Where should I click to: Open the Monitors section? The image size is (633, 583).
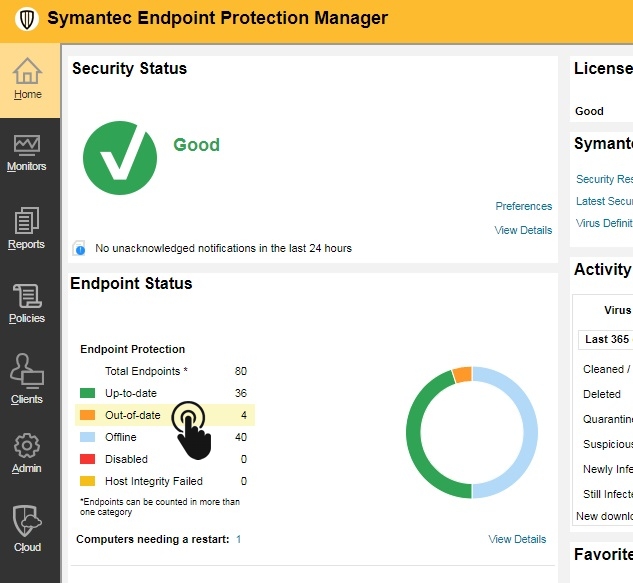click(27, 153)
